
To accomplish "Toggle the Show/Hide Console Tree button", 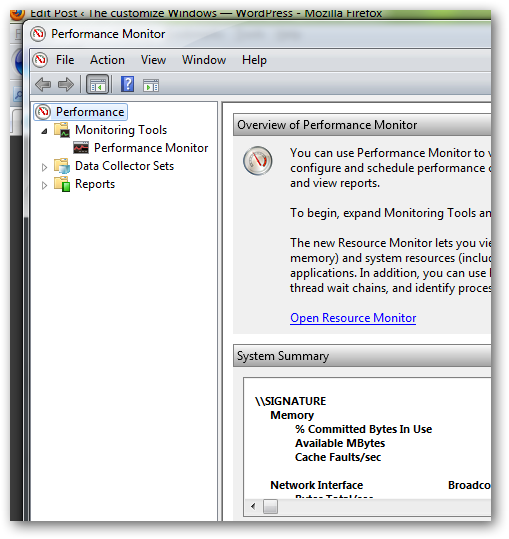I will [97, 84].
